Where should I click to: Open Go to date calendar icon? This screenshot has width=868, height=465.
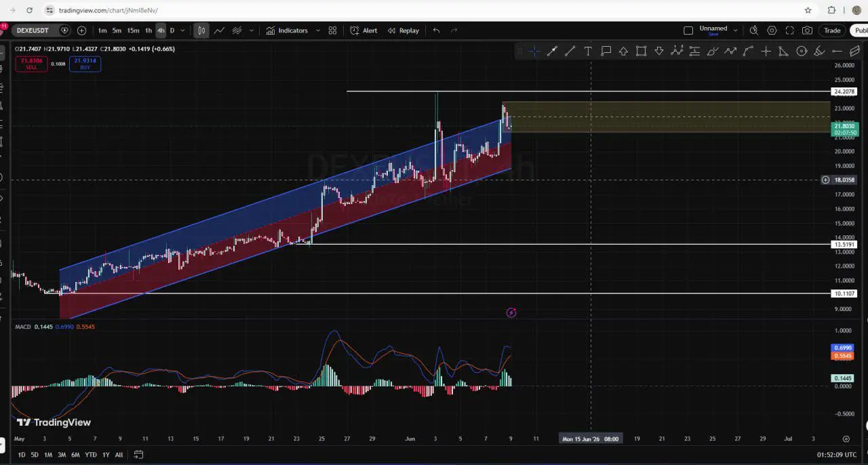click(138, 455)
